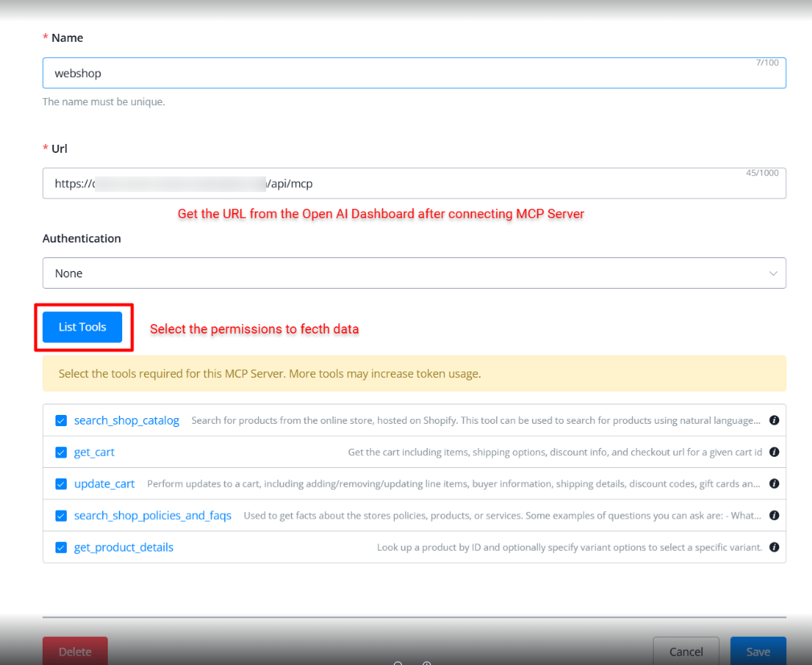Click info icon for search_shop_catalog tool
The image size is (812, 665).
[774, 421]
